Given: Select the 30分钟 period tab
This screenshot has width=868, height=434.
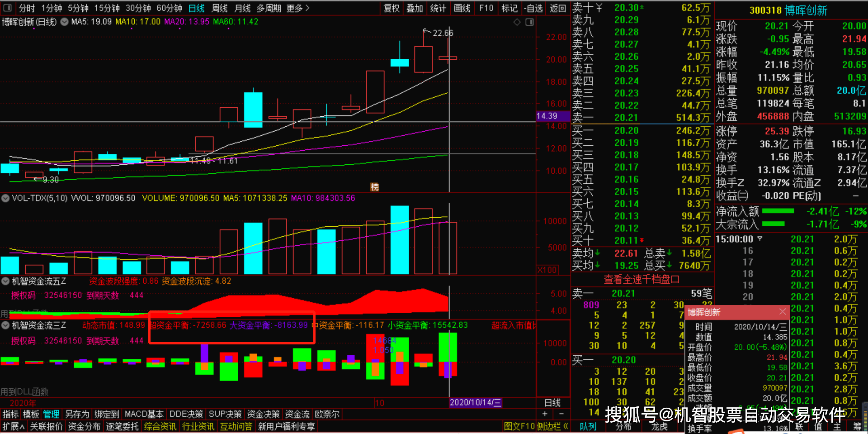Looking at the screenshot, I should coord(138,8).
